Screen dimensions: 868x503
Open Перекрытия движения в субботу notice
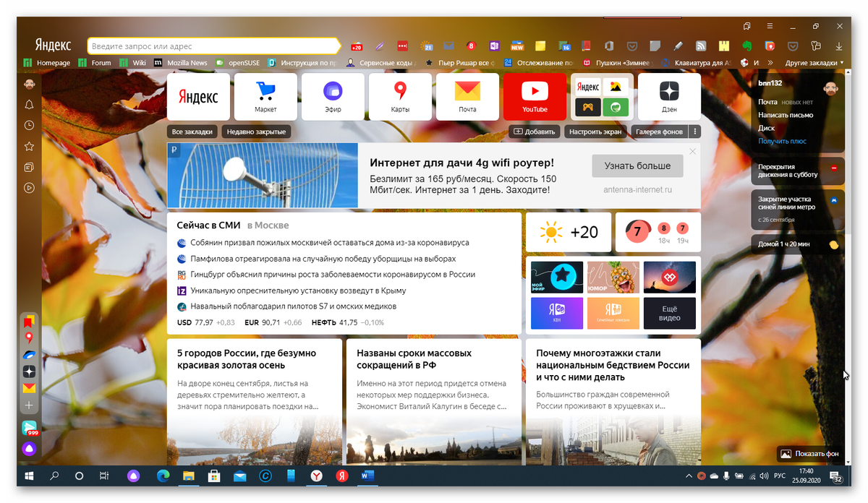click(798, 171)
